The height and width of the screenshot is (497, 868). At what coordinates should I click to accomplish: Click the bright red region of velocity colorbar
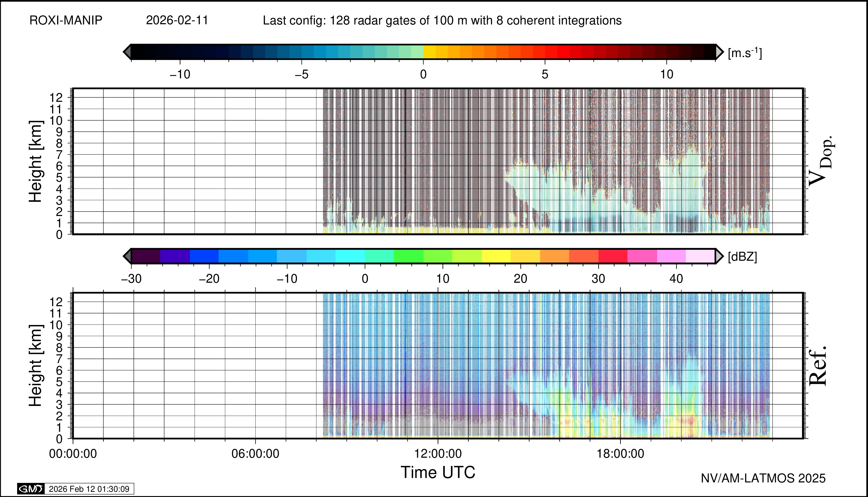click(563, 52)
